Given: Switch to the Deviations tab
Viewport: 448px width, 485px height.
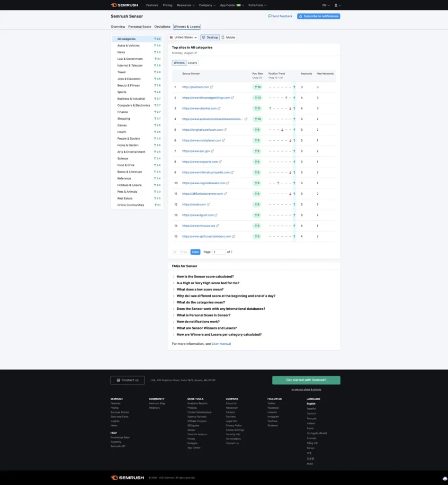Looking at the screenshot, I should click(x=162, y=27).
